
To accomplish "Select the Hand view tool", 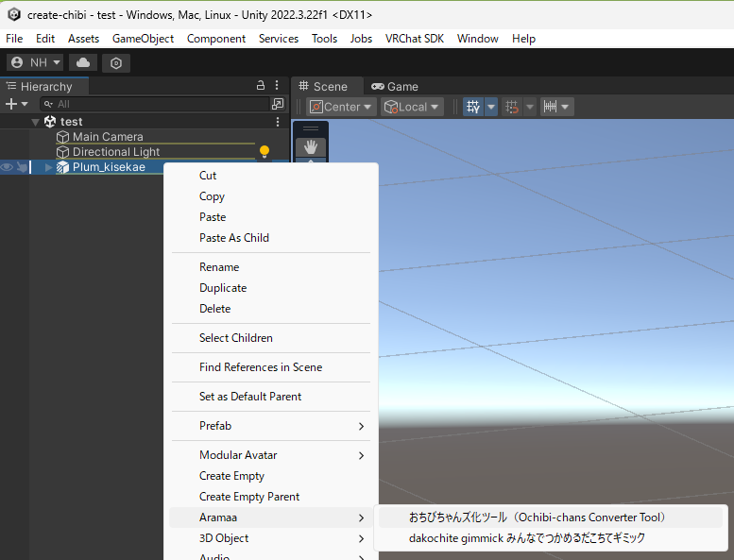I will pos(311,147).
